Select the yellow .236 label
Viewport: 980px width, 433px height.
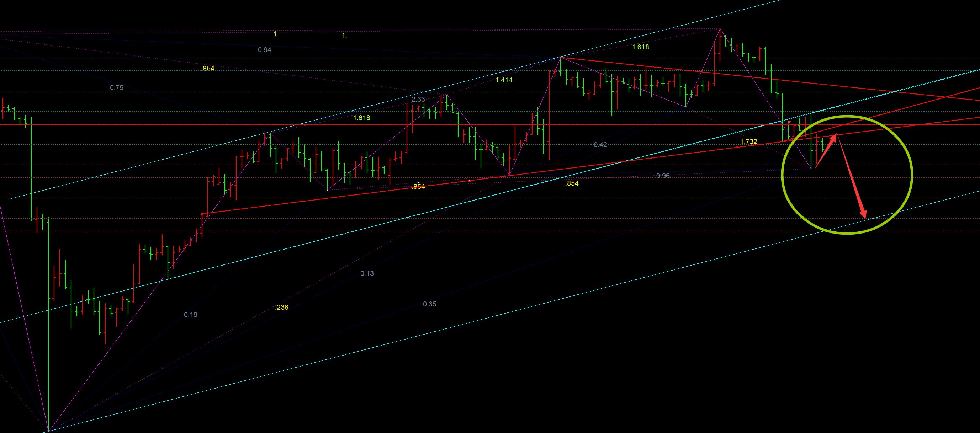(x=281, y=307)
